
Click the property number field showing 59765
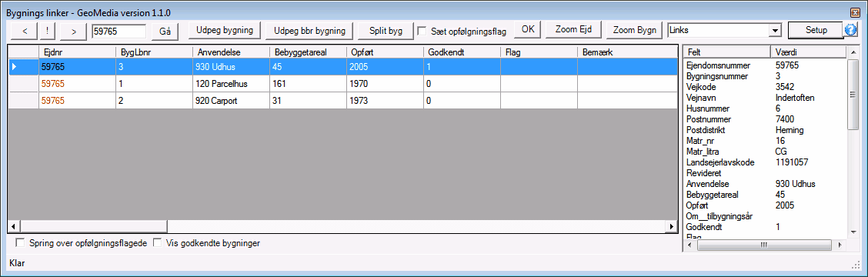click(119, 32)
